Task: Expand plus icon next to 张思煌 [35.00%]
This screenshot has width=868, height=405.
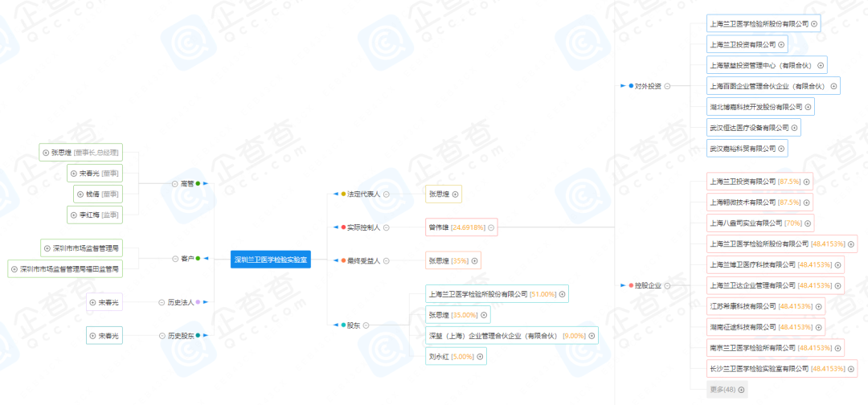Action: (x=484, y=315)
